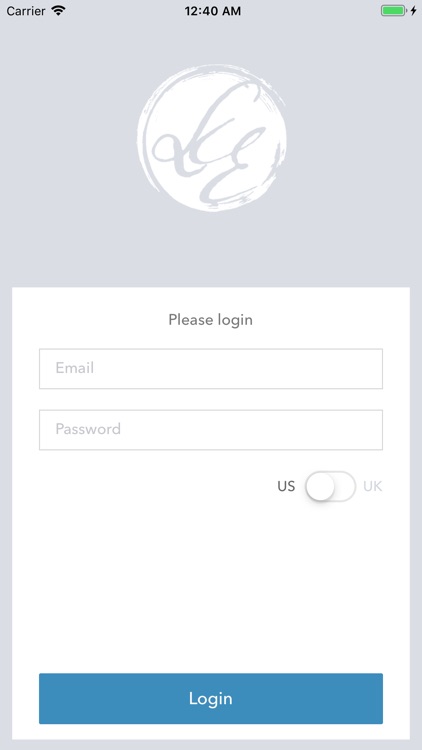Screen dimensions: 422x750
Task: Tap the Please login heading
Action: pos(211,320)
